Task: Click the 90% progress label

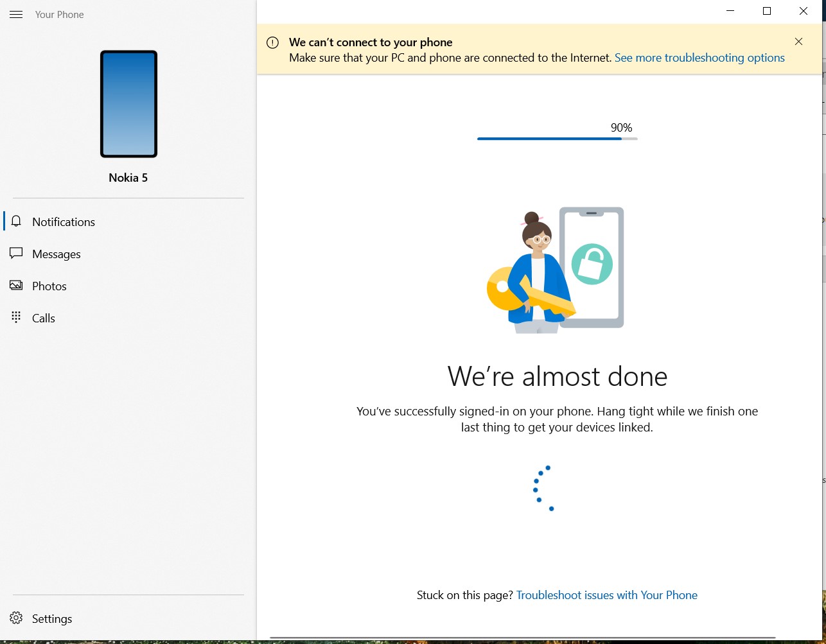Action: [621, 128]
